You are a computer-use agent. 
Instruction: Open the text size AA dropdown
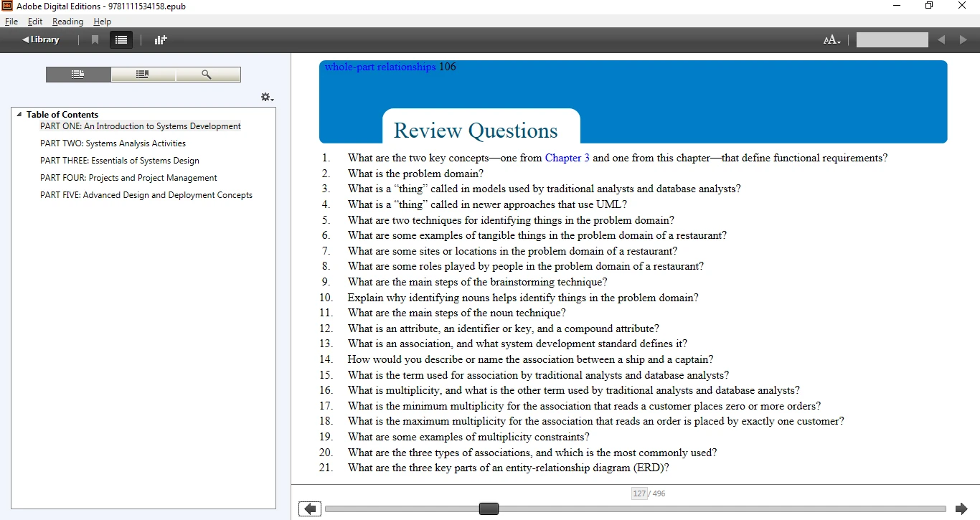pos(832,40)
